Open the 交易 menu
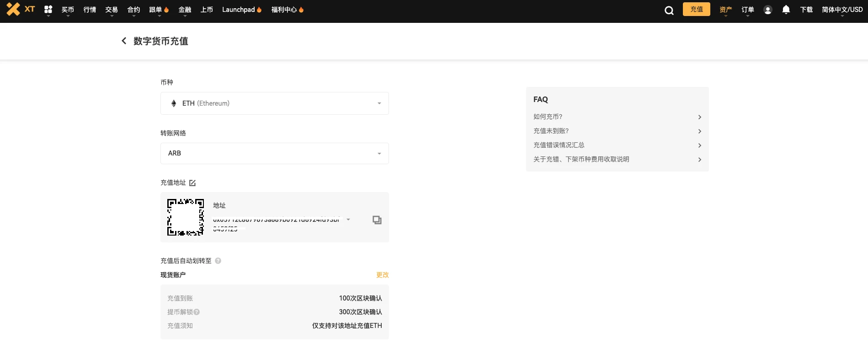The height and width of the screenshot is (349, 868). 111,10
